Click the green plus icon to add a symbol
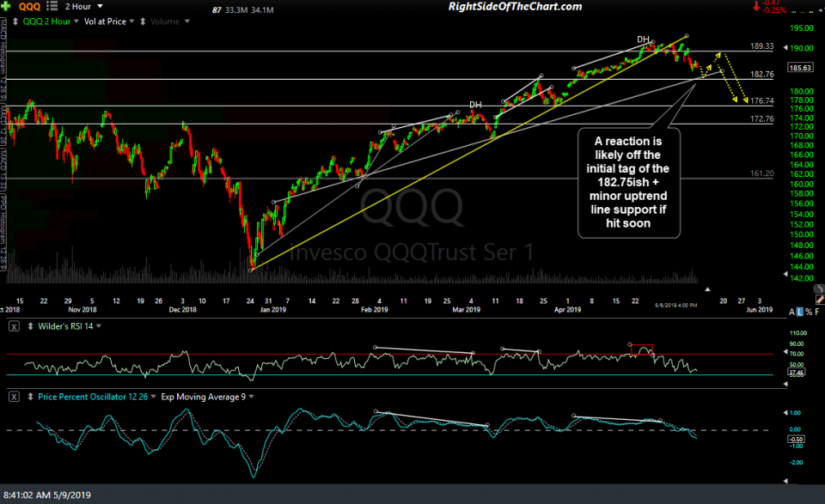825x504 pixels. [x=6, y=7]
